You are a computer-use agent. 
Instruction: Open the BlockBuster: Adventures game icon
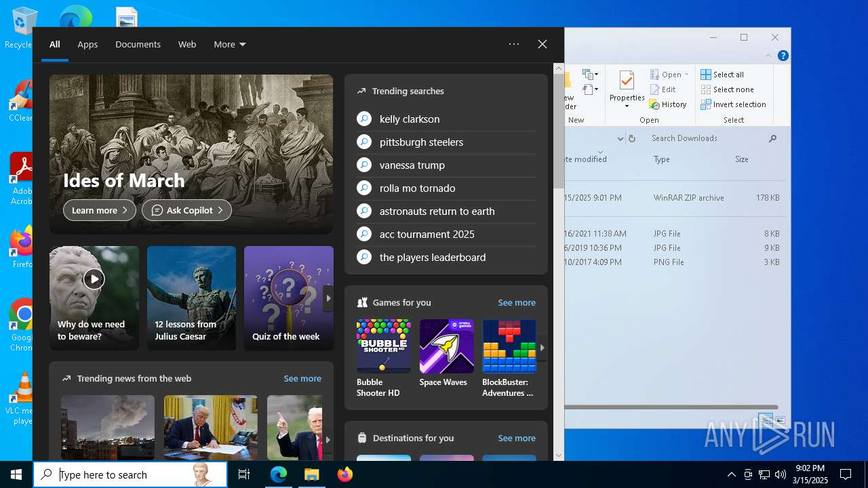click(509, 346)
